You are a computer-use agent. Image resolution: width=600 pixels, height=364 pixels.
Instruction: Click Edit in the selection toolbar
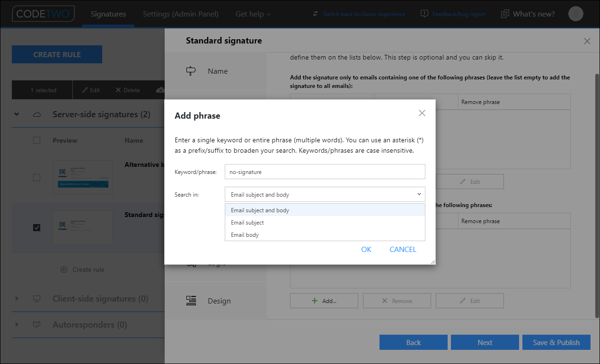coord(91,90)
